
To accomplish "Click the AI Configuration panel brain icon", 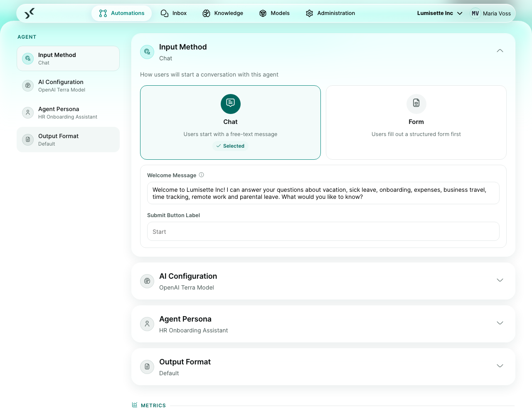I will coord(147,281).
